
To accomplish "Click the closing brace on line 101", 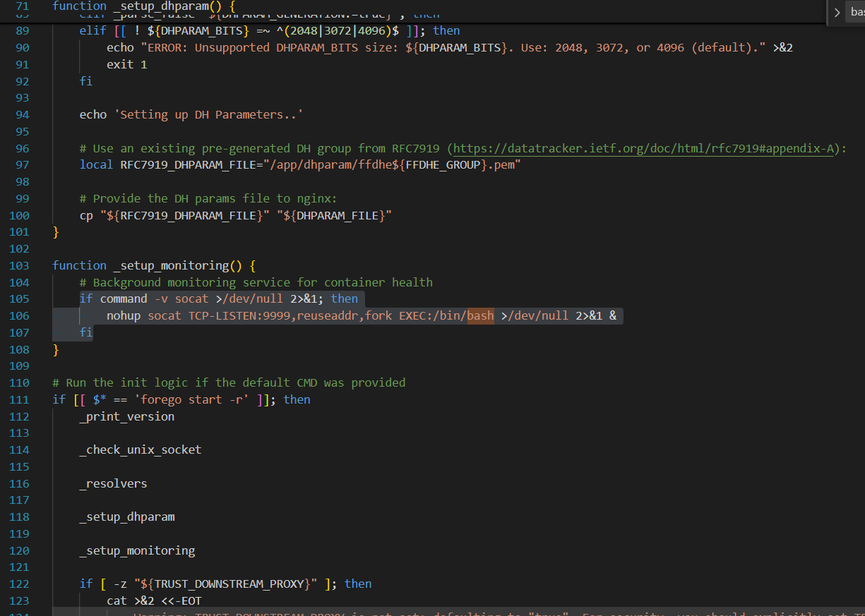I will click(x=56, y=231).
